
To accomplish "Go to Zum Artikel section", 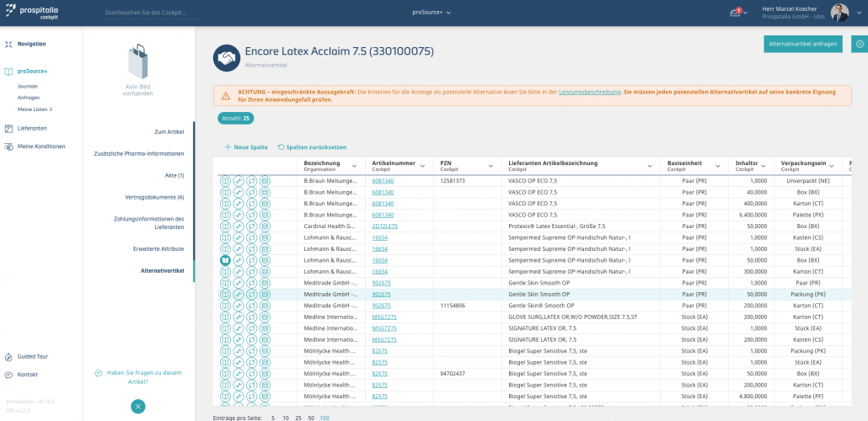I will pyautogui.click(x=169, y=131).
